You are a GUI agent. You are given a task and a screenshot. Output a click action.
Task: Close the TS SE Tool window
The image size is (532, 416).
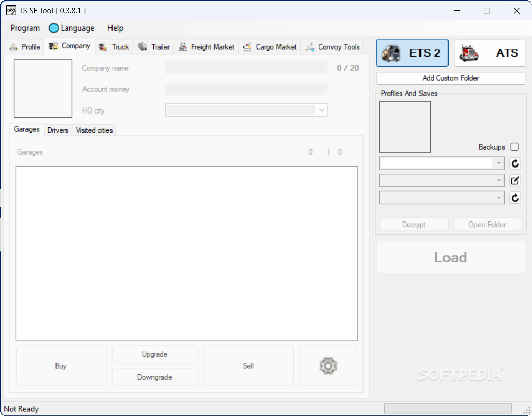[x=516, y=11]
